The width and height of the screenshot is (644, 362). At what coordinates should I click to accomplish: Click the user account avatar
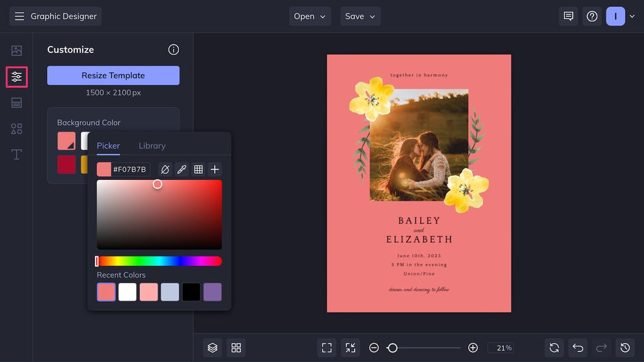pyautogui.click(x=615, y=16)
